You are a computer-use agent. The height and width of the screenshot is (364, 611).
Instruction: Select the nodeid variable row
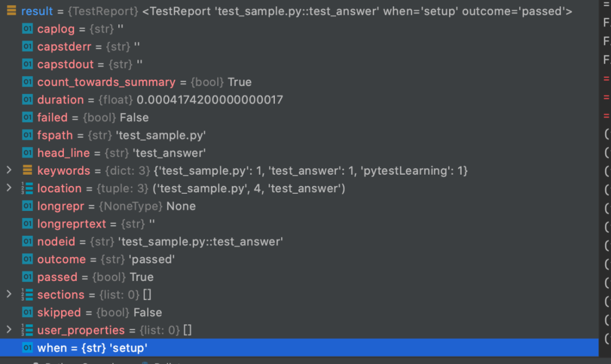click(160, 241)
